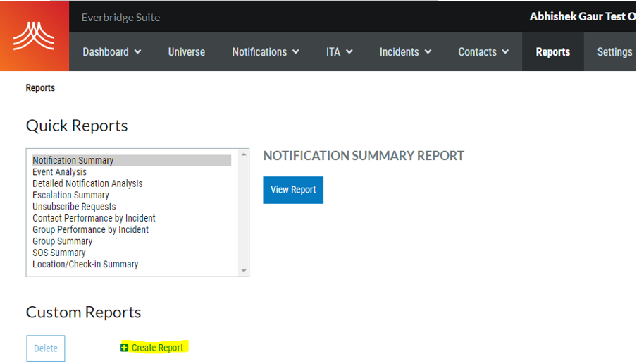Screen dimensions: 644x364
Task: Select Event Analysis in Quick Reports list
Action: click(60, 172)
